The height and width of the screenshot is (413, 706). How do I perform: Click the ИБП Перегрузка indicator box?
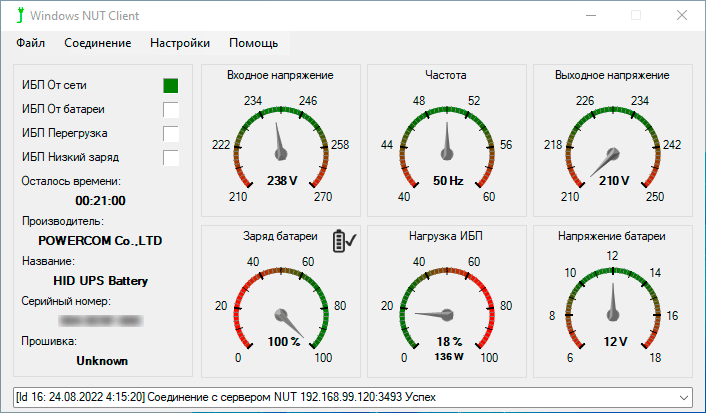171,134
